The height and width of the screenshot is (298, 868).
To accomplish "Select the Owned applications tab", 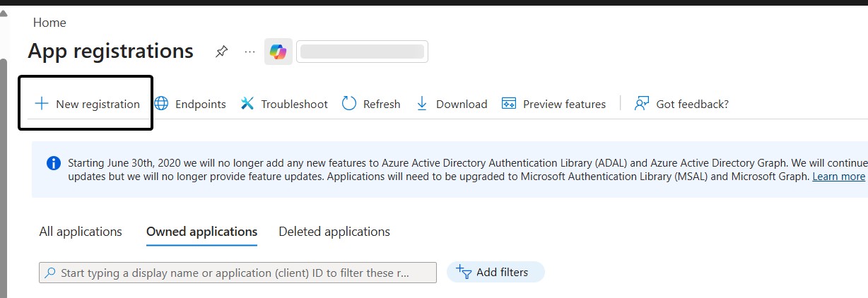I will 201,232.
